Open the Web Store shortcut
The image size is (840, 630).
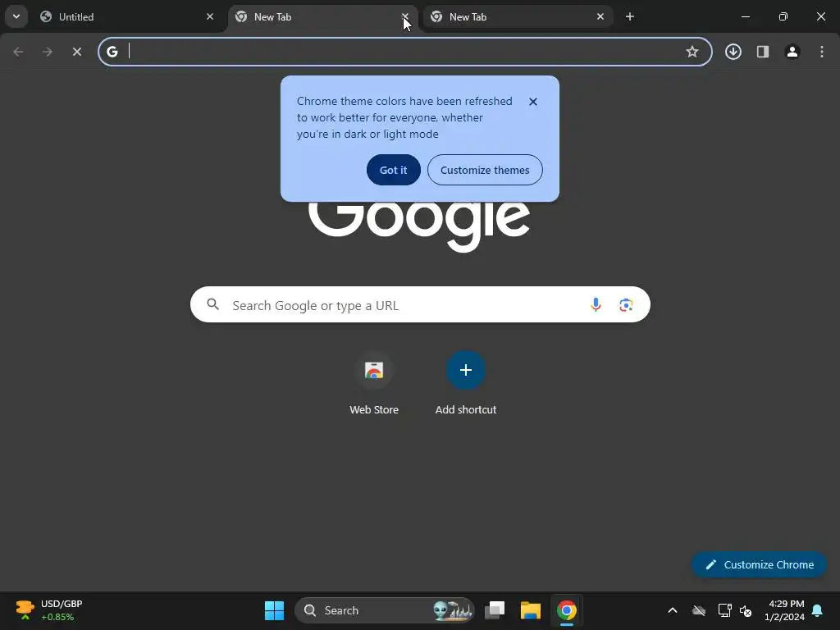[374, 384]
